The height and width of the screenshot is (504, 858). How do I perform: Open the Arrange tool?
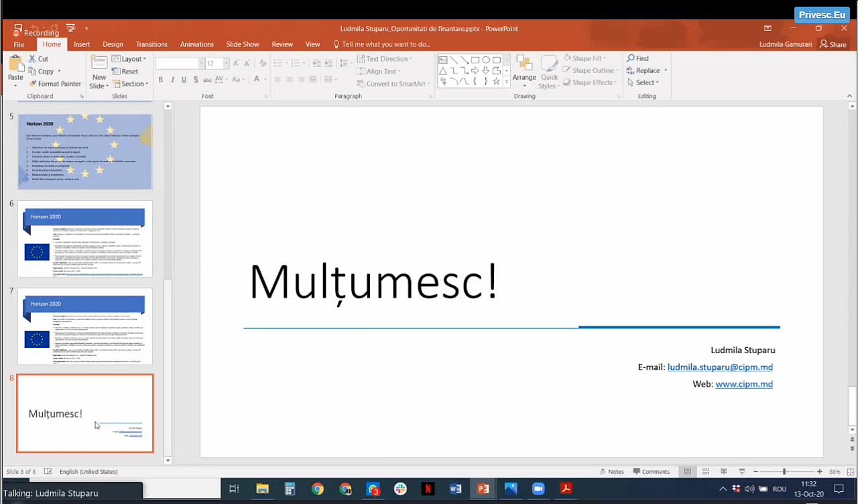524,66
